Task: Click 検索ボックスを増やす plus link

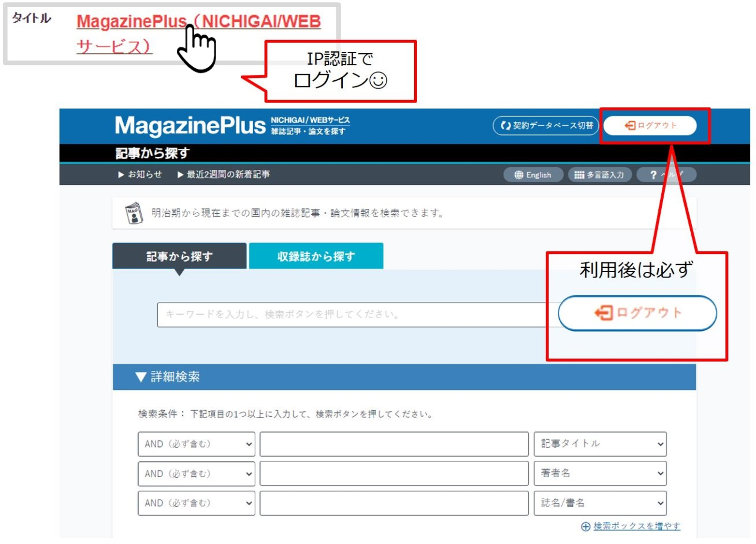Action: click(x=631, y=526)
